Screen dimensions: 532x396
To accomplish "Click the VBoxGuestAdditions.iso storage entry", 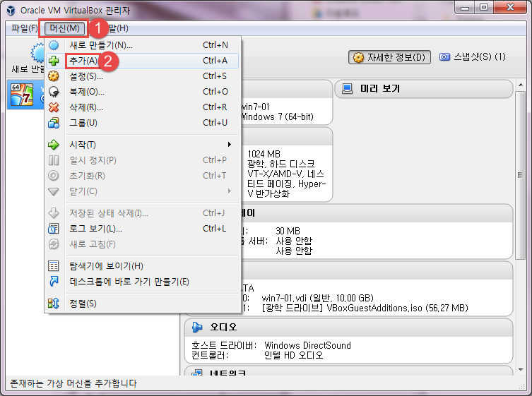I will coord(365,308).
